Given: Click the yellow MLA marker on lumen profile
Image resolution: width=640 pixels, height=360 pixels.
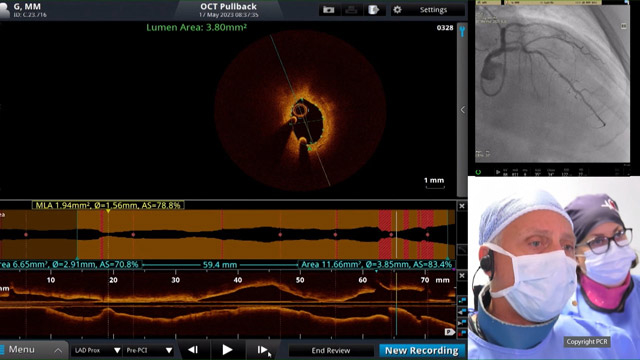Looking at the screenshot, I should 108,211.
